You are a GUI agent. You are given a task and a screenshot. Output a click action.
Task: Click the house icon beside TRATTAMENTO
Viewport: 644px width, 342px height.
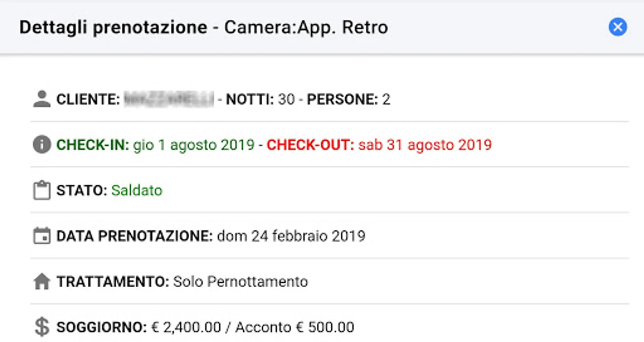(42, 282)
